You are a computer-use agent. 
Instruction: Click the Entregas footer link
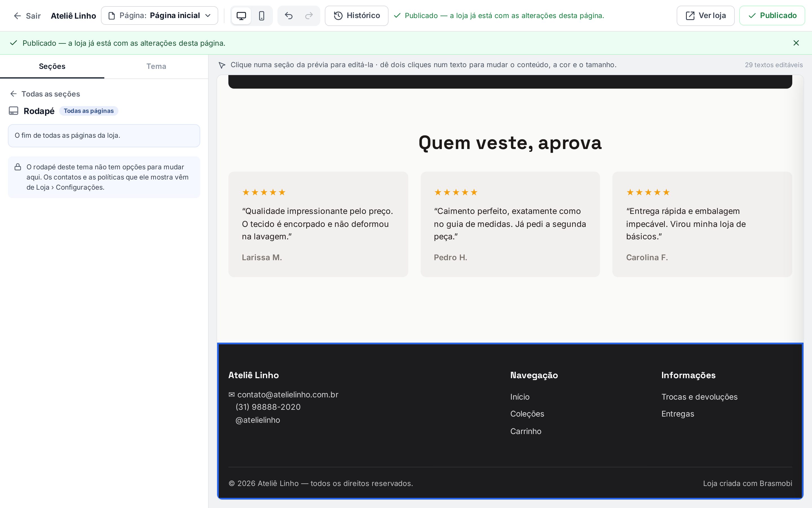(678, 414)
